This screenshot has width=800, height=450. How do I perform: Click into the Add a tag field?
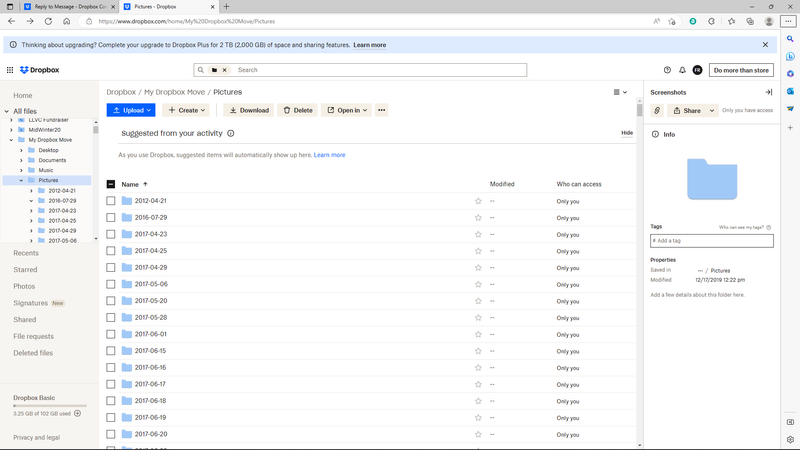pos(711,241)
